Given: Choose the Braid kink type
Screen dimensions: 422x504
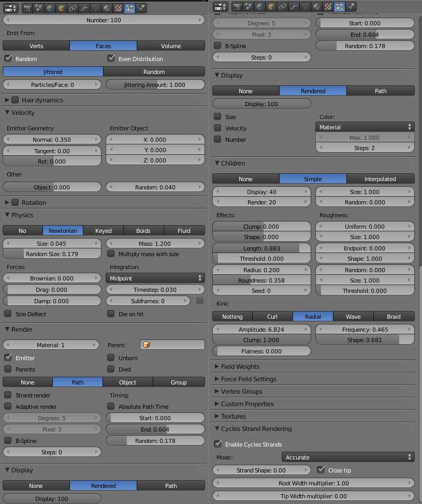Looking at the screenshot, I should 394,316.
